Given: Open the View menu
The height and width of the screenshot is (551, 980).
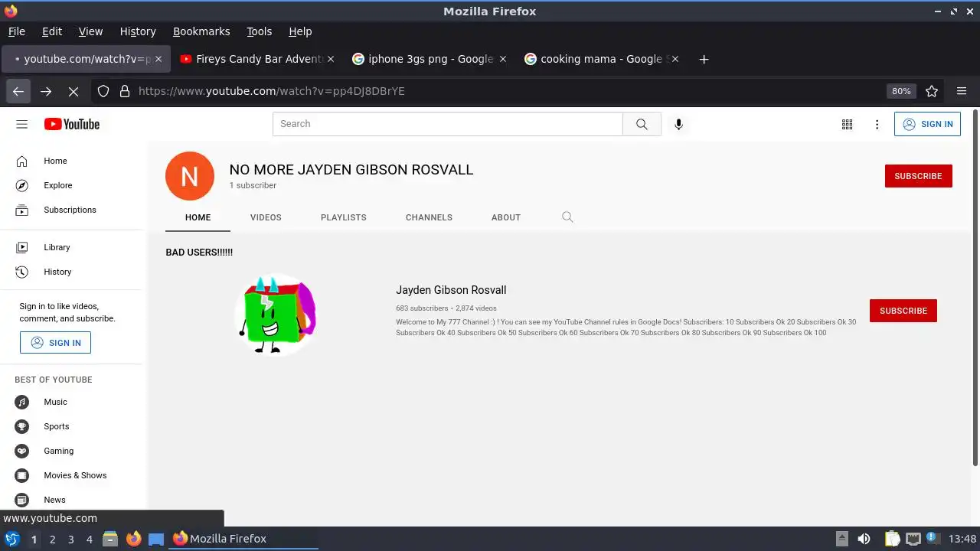Looking at the screenshot, I should click(x=90, y=31).
